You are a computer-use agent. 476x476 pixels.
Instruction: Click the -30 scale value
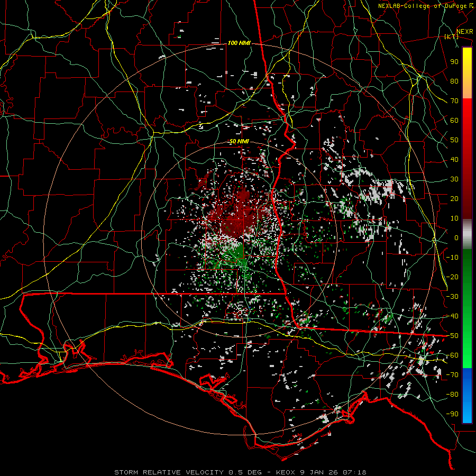click(452, 297)
